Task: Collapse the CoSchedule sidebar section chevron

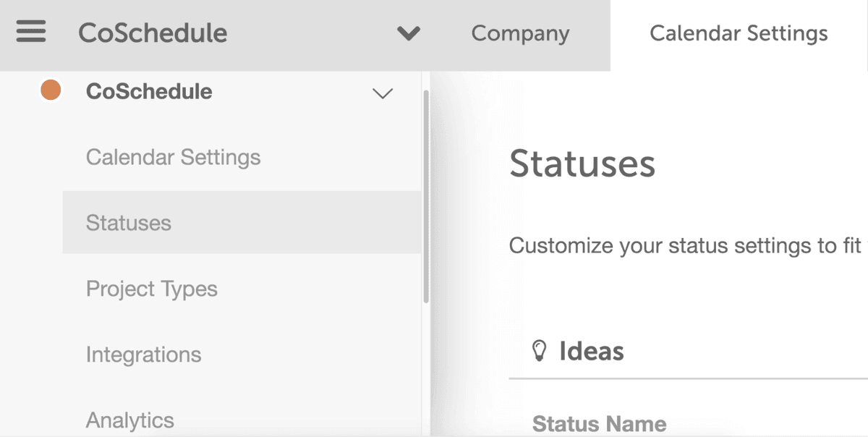Action: (383, 93)
